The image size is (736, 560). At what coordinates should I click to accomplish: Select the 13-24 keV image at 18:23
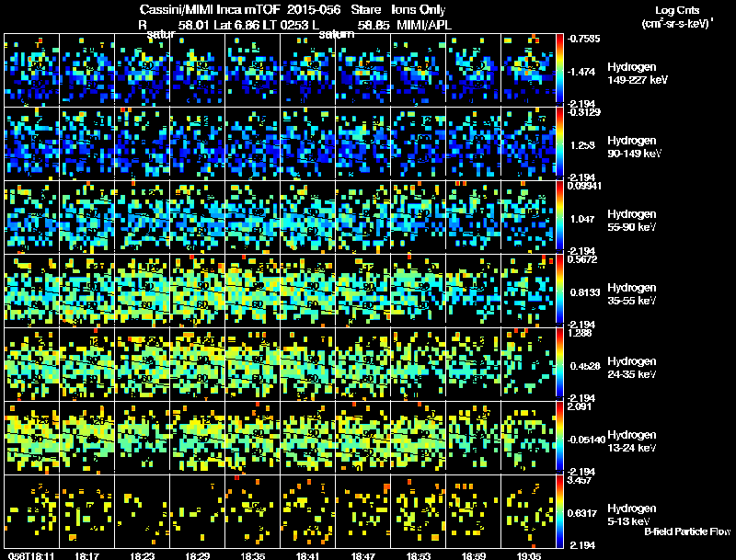click(x=143, y=438)
